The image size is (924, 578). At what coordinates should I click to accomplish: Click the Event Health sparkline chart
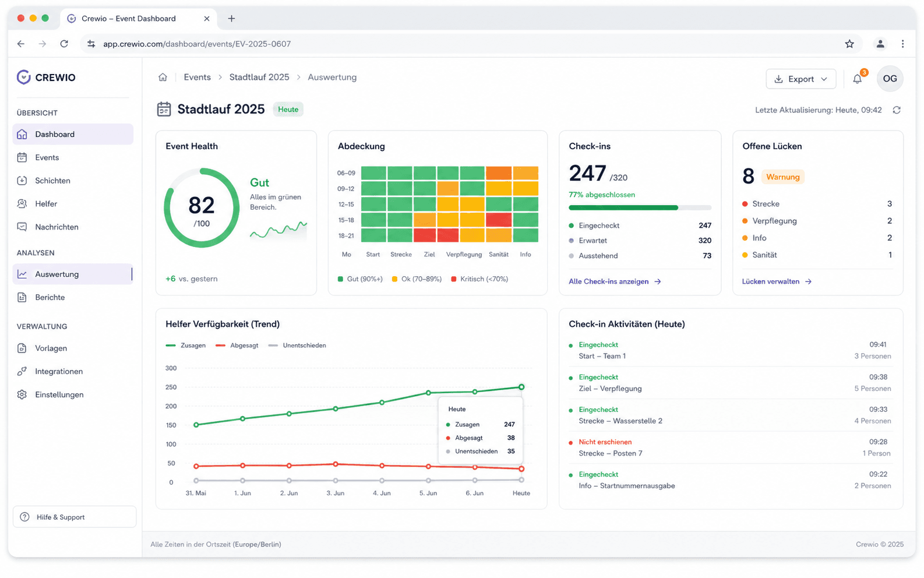tap(278, 230)
